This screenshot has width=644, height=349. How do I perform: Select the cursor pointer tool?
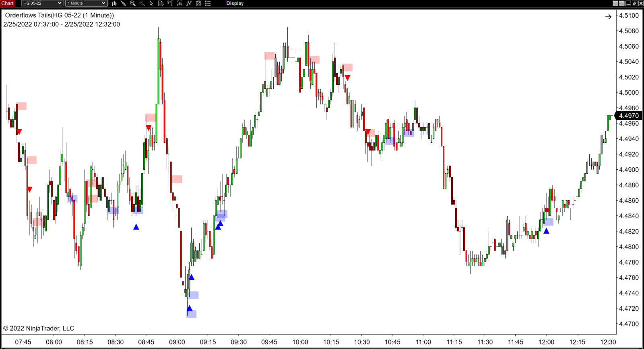151,3
